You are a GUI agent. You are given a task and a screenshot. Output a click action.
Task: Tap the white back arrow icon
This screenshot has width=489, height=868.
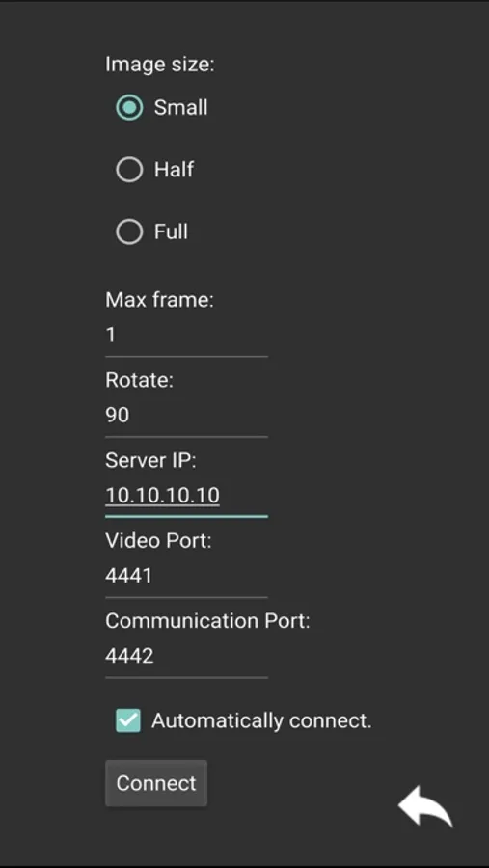[425, 806]
